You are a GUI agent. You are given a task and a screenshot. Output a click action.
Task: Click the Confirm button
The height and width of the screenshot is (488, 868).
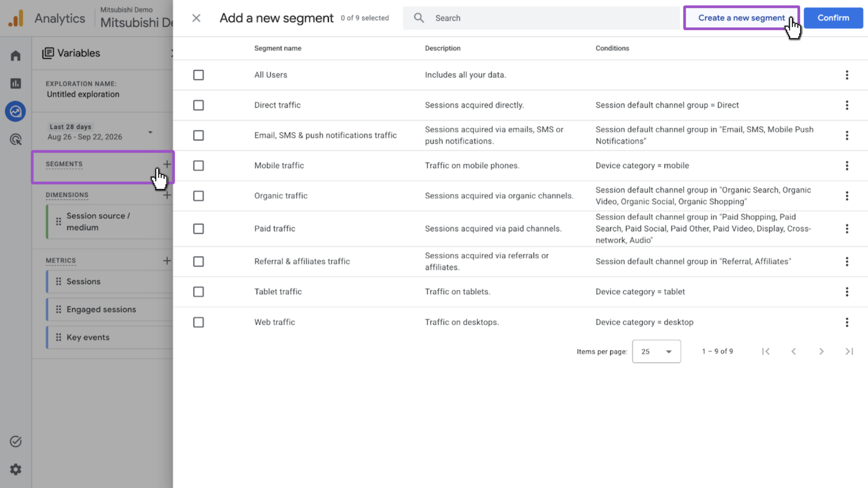pos(833,18)
